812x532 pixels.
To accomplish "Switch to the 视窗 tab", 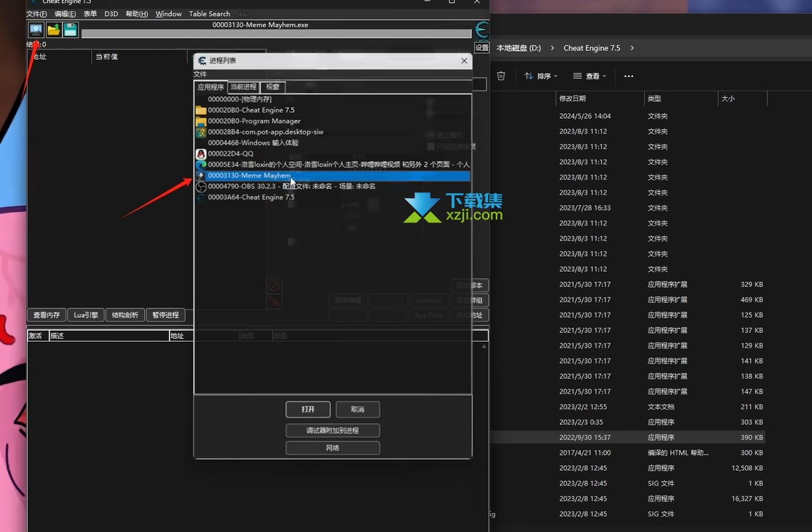I will coord(272,87).
